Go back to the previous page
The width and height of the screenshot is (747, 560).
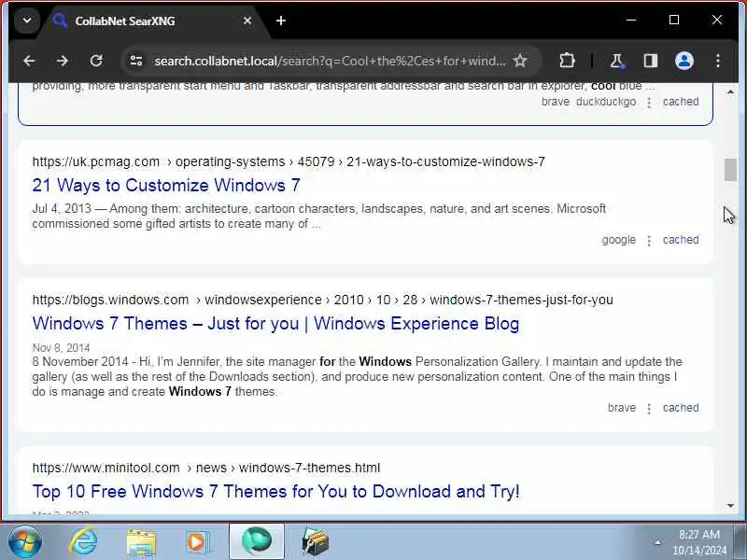click(x=29, y=61)
